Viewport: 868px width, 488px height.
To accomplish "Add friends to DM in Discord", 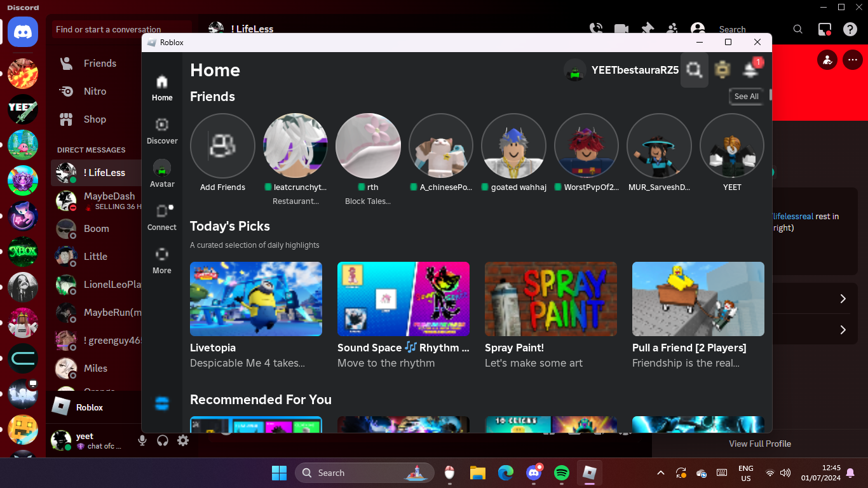I will click(x=672, y=29).
